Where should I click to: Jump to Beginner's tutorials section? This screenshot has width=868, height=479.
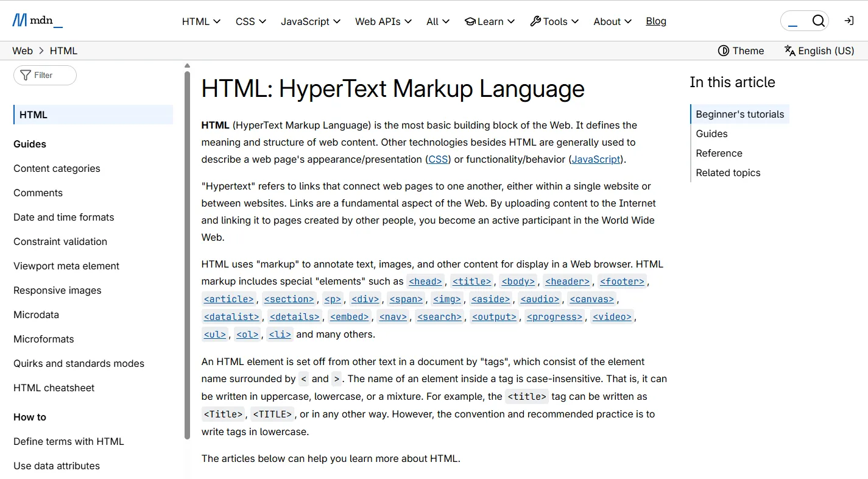click(740, 114)
